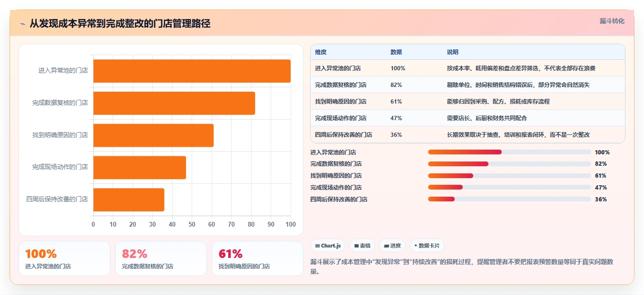Click the 61% progress bar for 找到明确原因的门店

coord(509,176)
